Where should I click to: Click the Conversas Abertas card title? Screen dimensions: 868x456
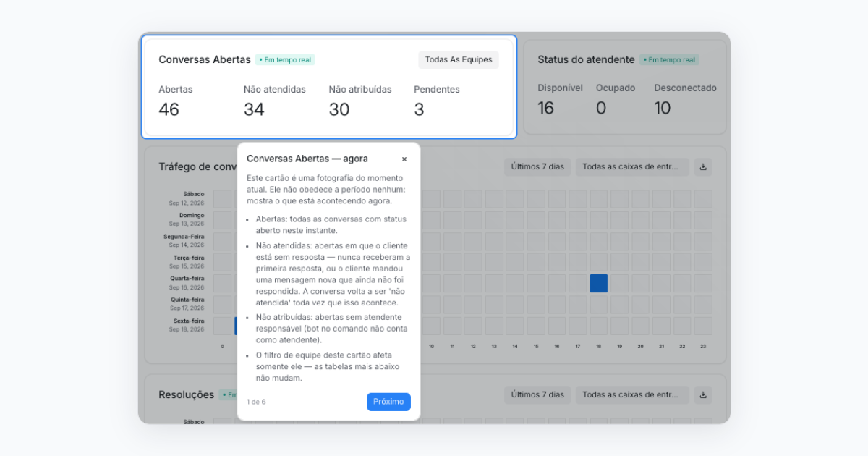pos(205,59)
